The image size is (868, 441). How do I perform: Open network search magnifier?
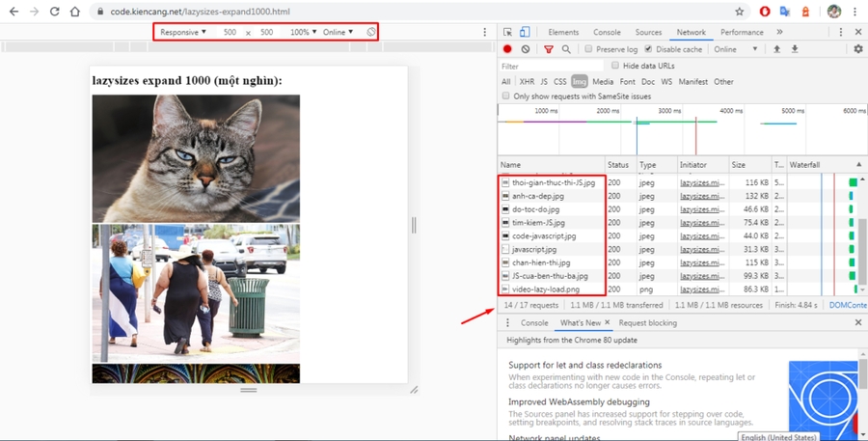pos(566,49)
